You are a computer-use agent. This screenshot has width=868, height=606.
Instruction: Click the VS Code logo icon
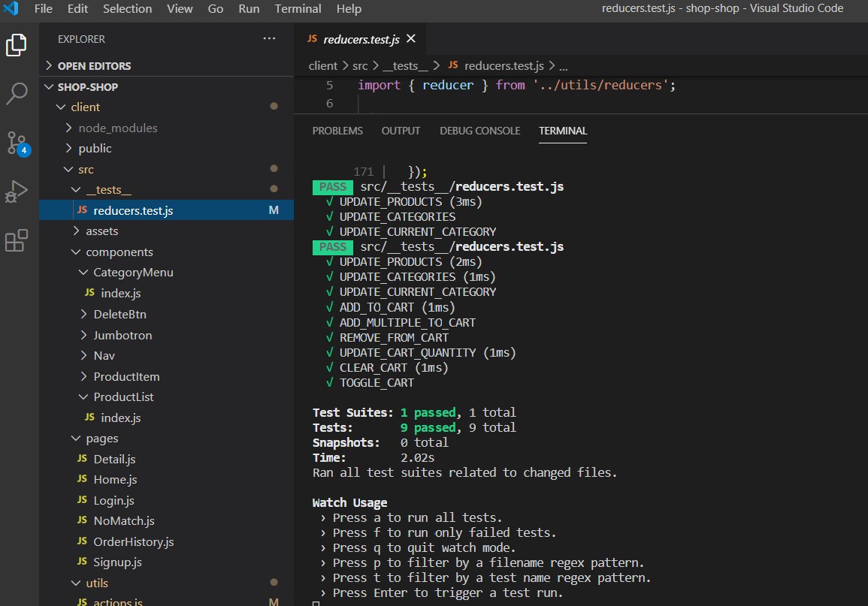(x=11, y=8)
